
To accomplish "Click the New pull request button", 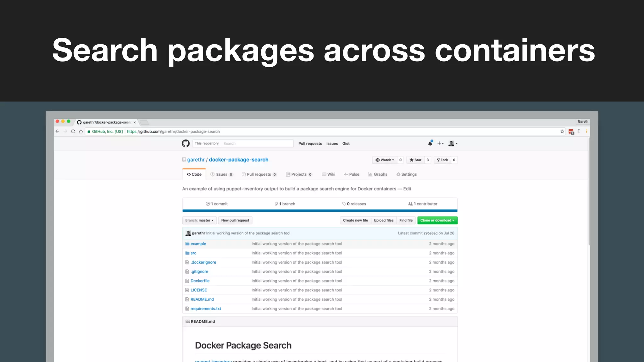I will click(x=235, y=220).
